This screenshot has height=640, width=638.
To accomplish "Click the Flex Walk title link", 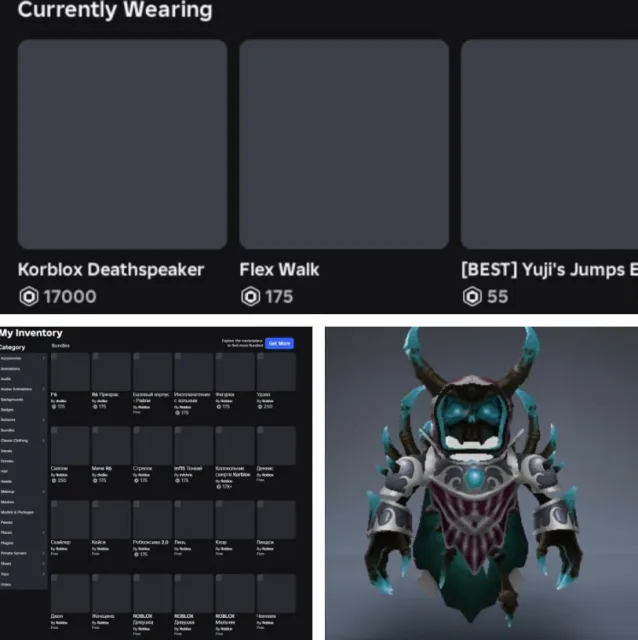I will click(x=279, y=269).
